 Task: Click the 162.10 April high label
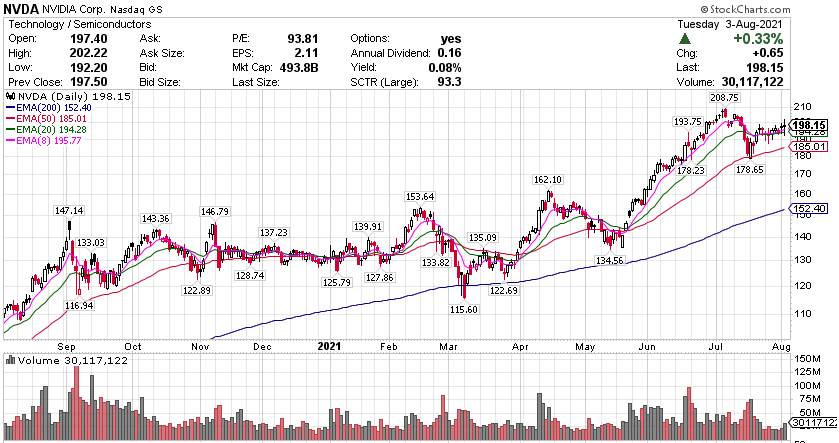tap(547, 180)
